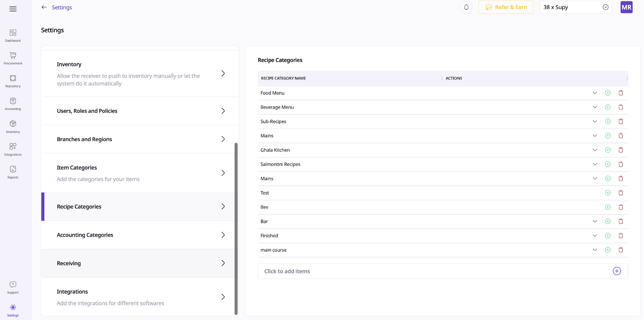Open Support from the sidebar
The height and width of the screenshot is (320, 644).
(x=13, y=287)
